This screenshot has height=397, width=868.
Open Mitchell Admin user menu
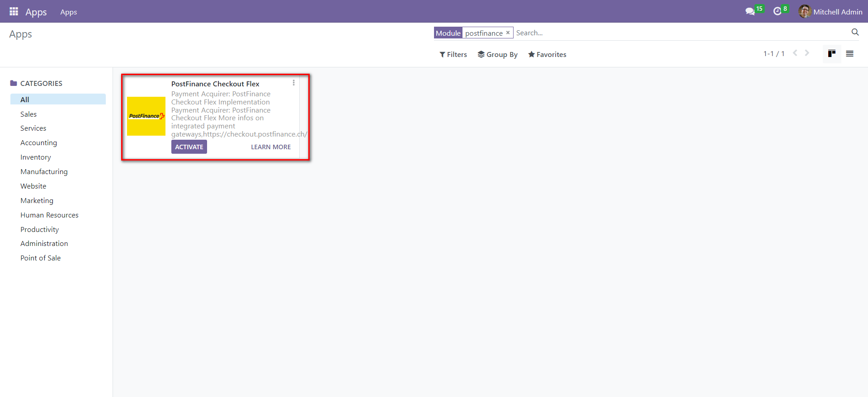pos(830,12)
